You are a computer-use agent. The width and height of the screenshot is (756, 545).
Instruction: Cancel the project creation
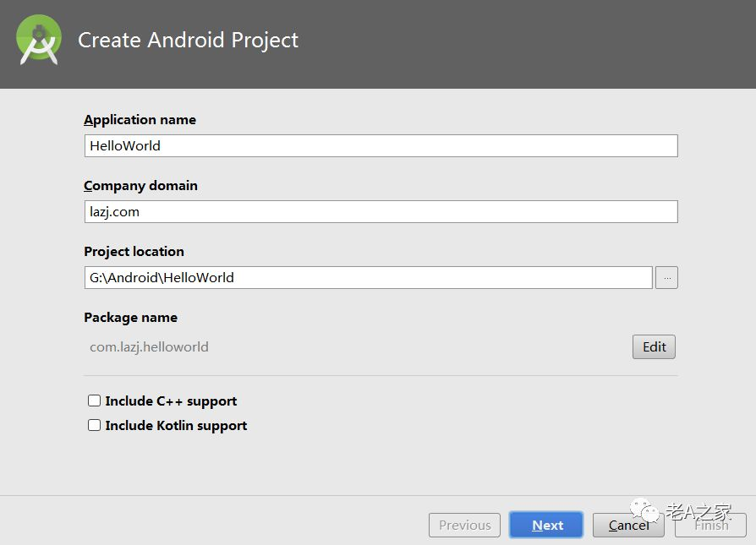[627, 525]
